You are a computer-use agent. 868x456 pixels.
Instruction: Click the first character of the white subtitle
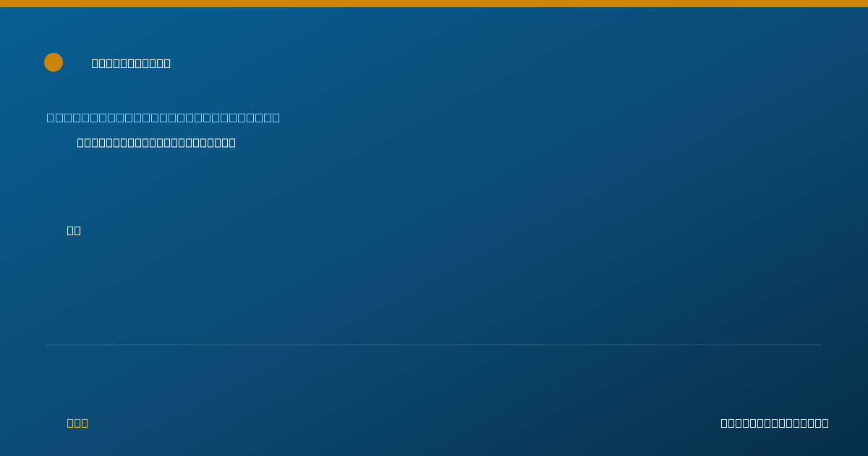click(80, 143)
